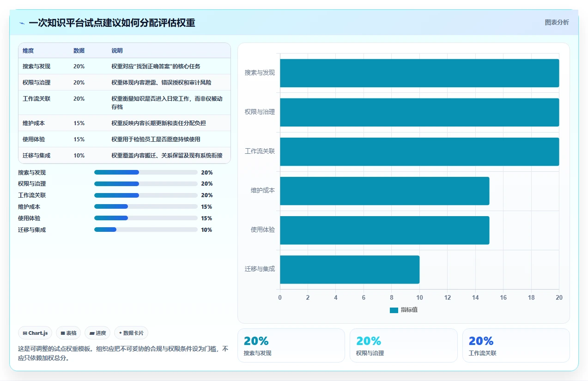Click the 10% cell in the 迁移与集成 row

tap(79, 156)
